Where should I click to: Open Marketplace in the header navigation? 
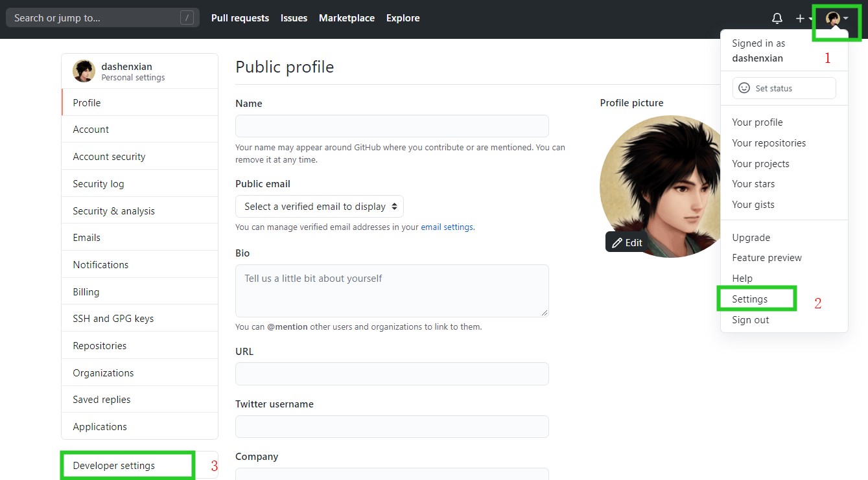[346, 18]
